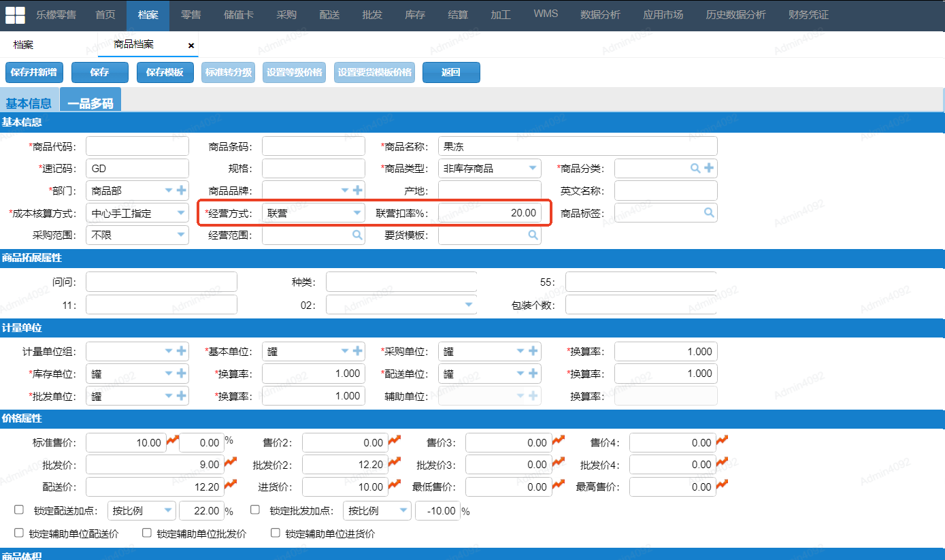Open price trend icon for 售价2
The width and height of the screenshot is (945, 560).
click(x=394, y=441)
